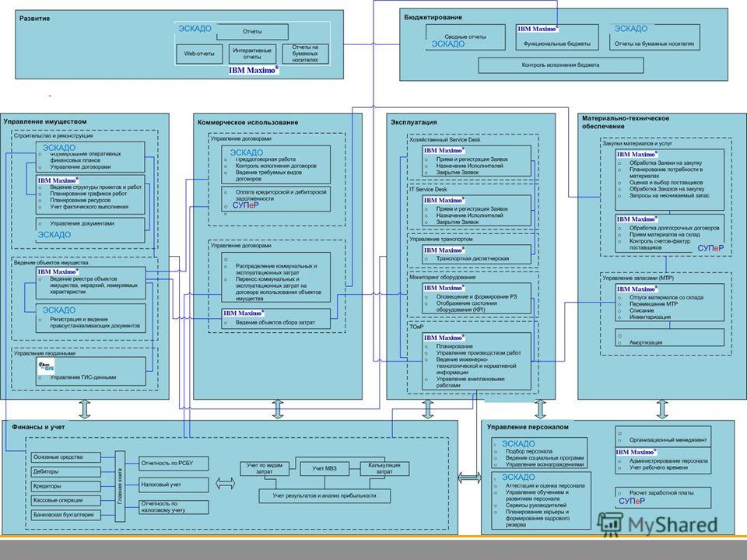Click the double arrow between Финансы and Управление персоналом
This screenshot has width=747, height=560.
[x=469, y=478]
